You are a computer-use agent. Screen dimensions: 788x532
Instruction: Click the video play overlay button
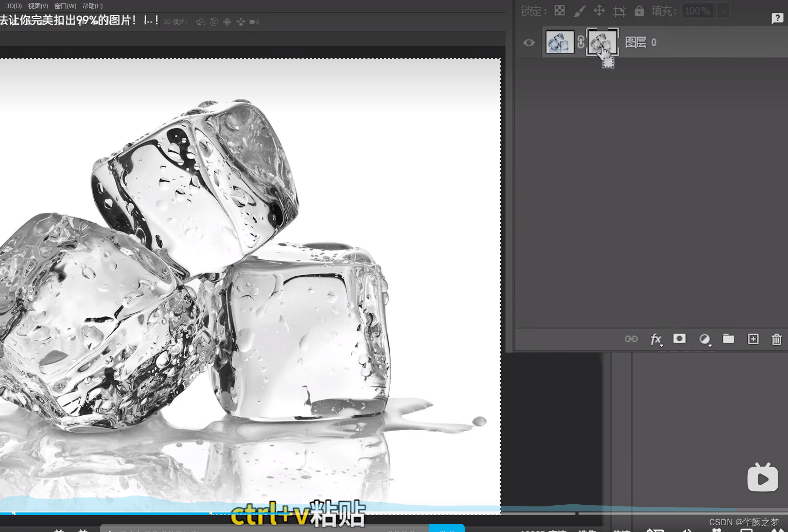pos(762,477)
